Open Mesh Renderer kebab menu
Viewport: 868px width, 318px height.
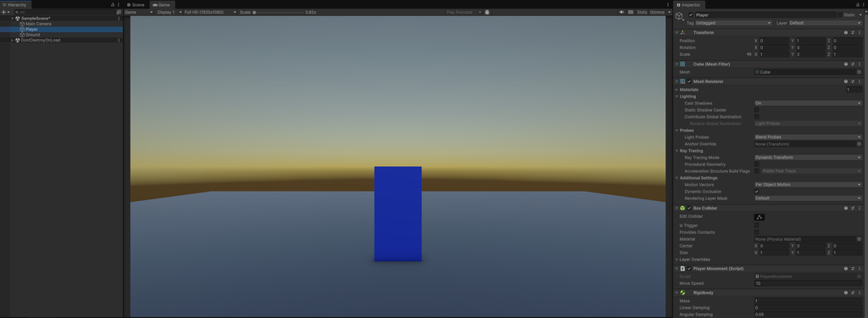[860, 81]
